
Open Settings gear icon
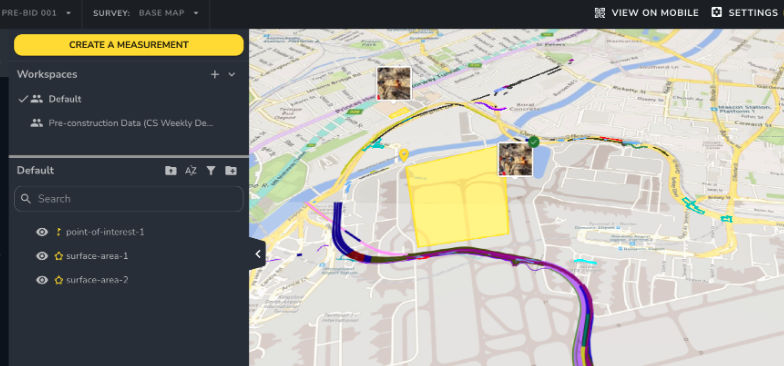pyautogui.click(x=716, y=12)
